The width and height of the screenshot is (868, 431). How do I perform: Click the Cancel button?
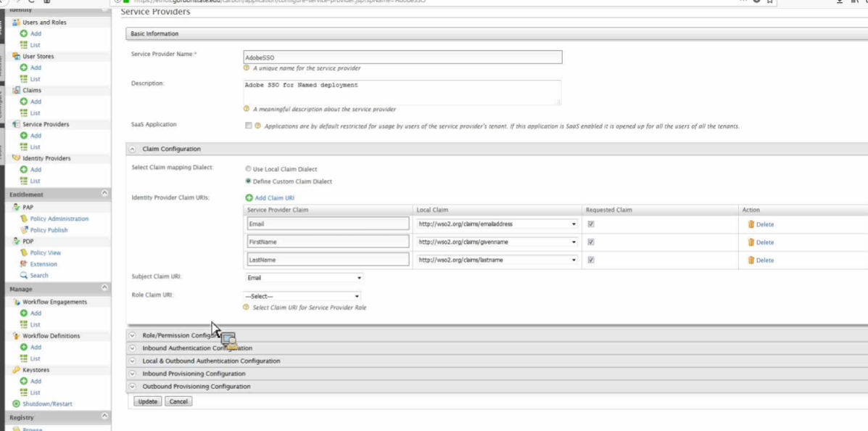178,402
